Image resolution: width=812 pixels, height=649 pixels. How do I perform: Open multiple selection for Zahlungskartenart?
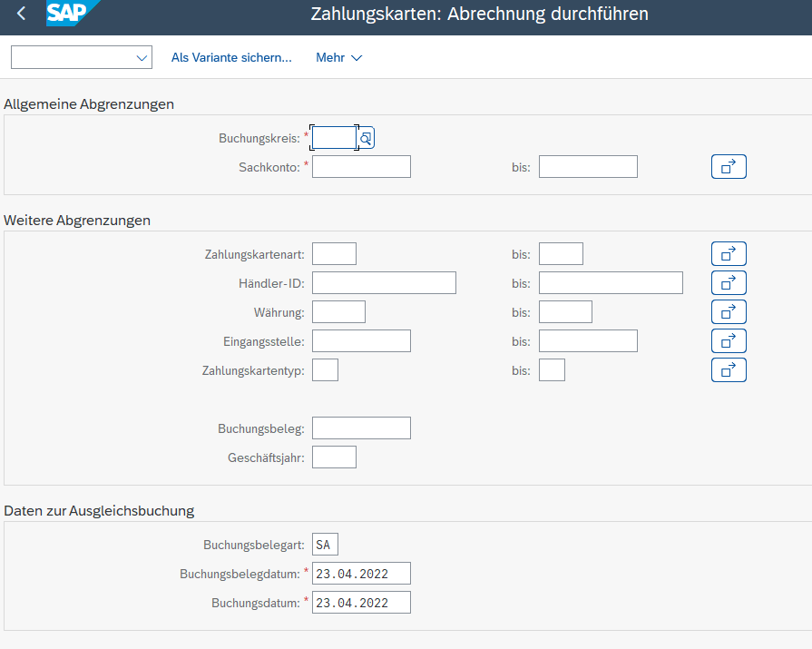click(728, 254)
